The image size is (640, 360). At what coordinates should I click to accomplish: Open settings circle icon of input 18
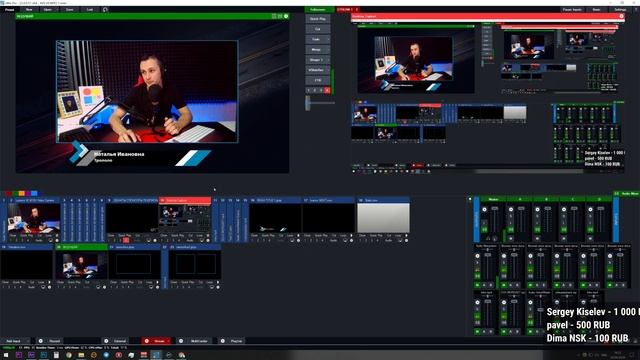coord(406,240)
